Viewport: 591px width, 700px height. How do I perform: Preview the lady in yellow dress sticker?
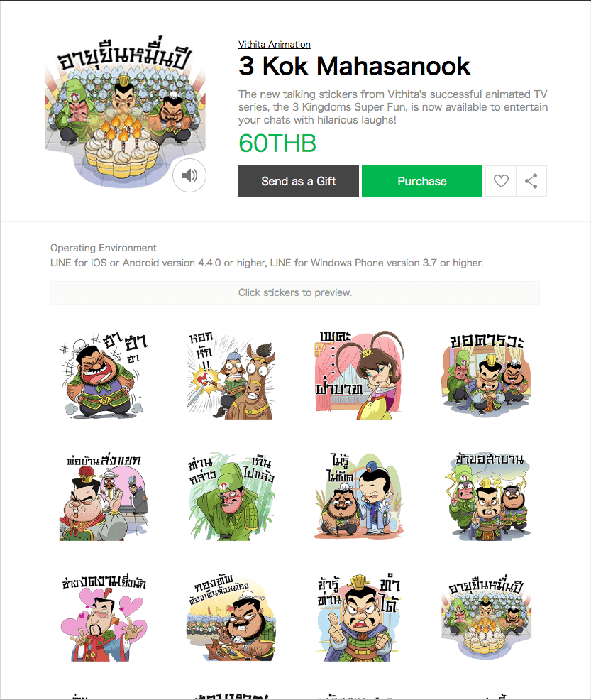(x=359, y=374)
